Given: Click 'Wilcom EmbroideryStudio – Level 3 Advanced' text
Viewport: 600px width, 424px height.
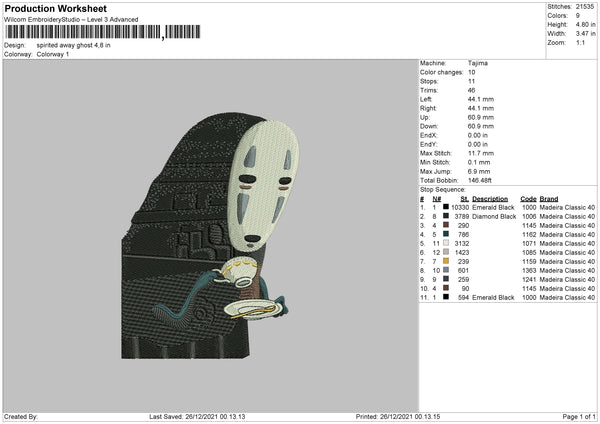Looking at the screenshot, I should tap(71, 20).
